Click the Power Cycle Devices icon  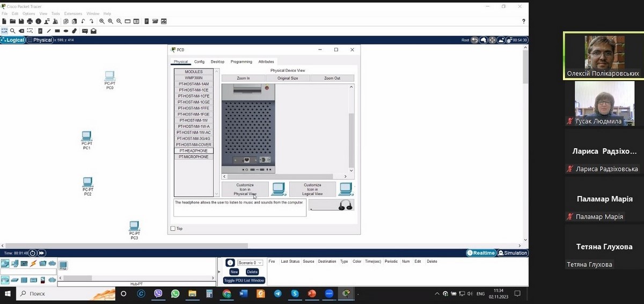[32, 253]
